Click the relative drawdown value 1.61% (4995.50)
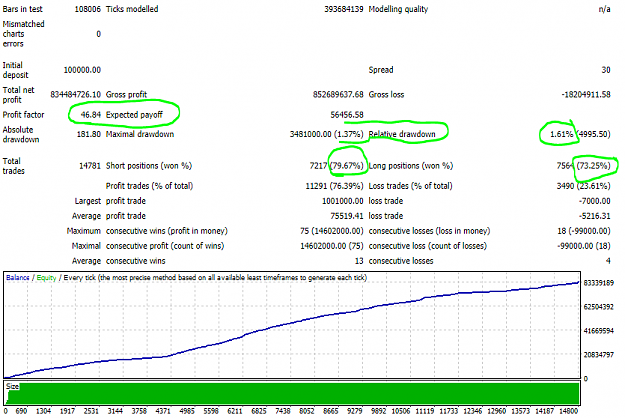The width and height of the screenshot is (625, 418). click(580, 134)
